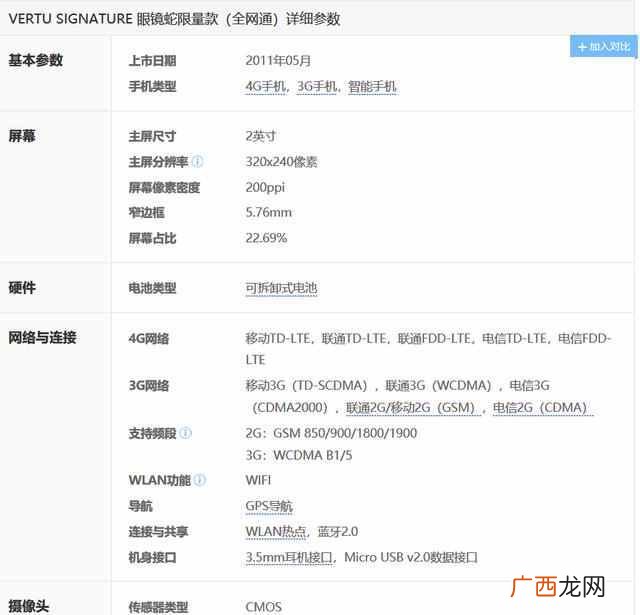Click the 硬件 section heading
Image resolution: width=640 pixels, height=615 pixels.
(x=22, y=288)
